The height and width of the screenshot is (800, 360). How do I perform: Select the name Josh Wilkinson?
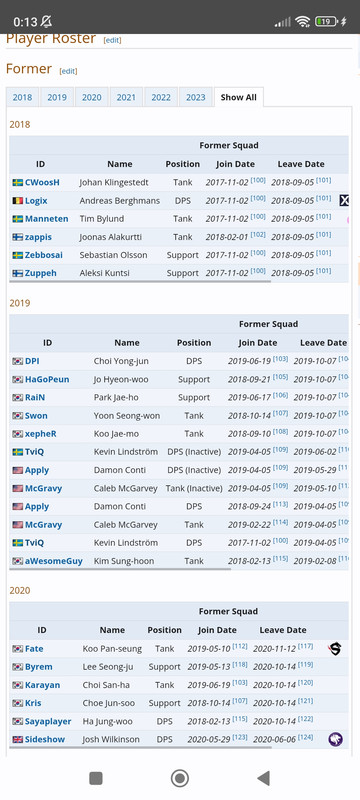pos(112,739)
